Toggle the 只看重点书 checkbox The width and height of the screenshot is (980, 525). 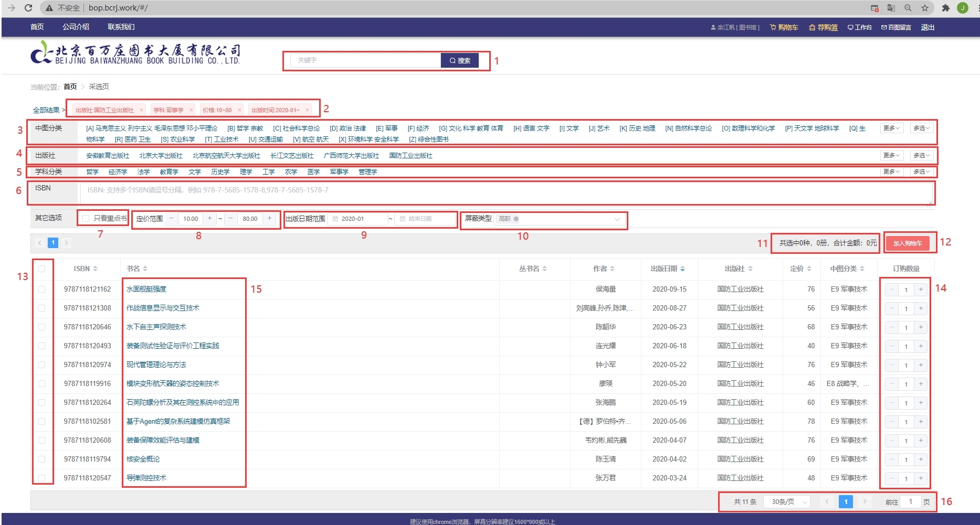pos(86,219)
